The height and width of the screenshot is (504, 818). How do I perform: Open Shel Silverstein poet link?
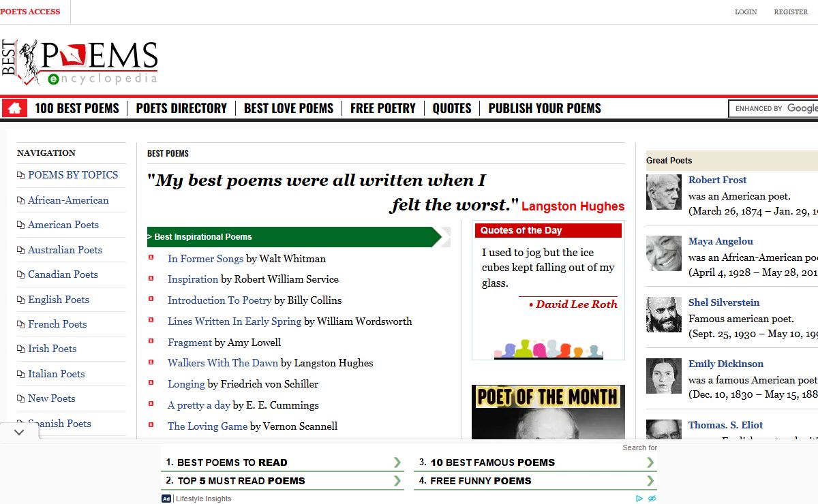tap(724, 302)
